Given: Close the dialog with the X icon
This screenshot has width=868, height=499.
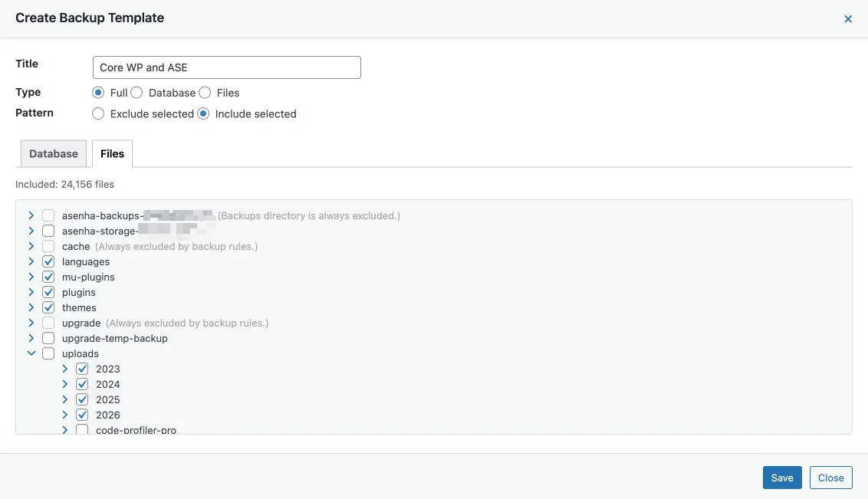Looking at the screenshot, I should coord(848,19).
